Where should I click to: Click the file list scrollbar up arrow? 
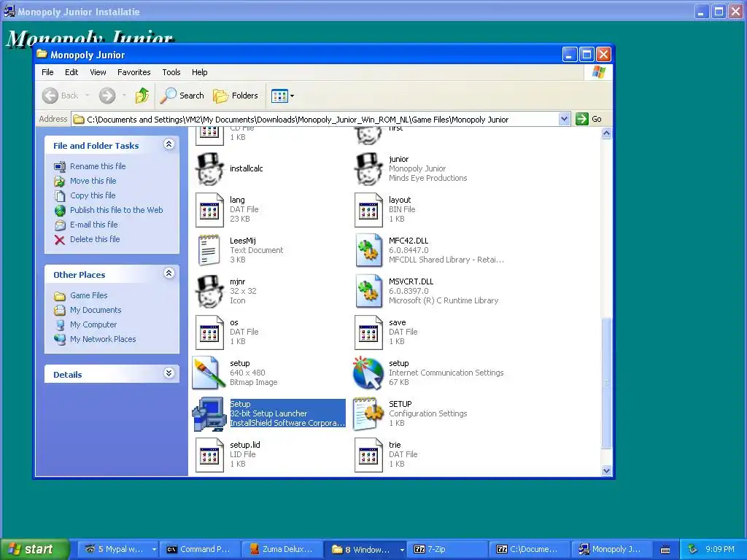pyautogui.click(x=606, y=134)
